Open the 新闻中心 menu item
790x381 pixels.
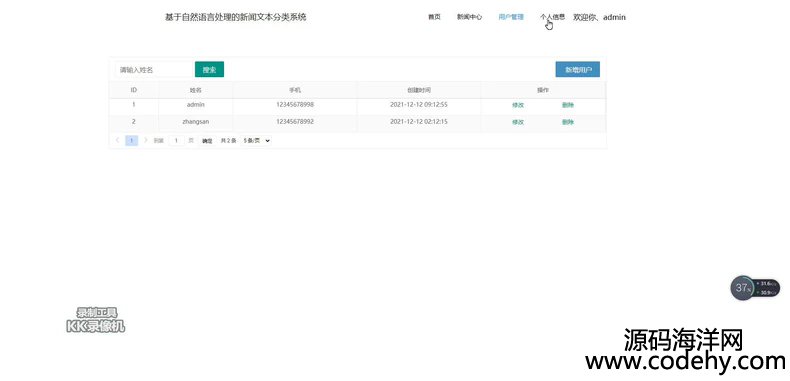[469, 17]
